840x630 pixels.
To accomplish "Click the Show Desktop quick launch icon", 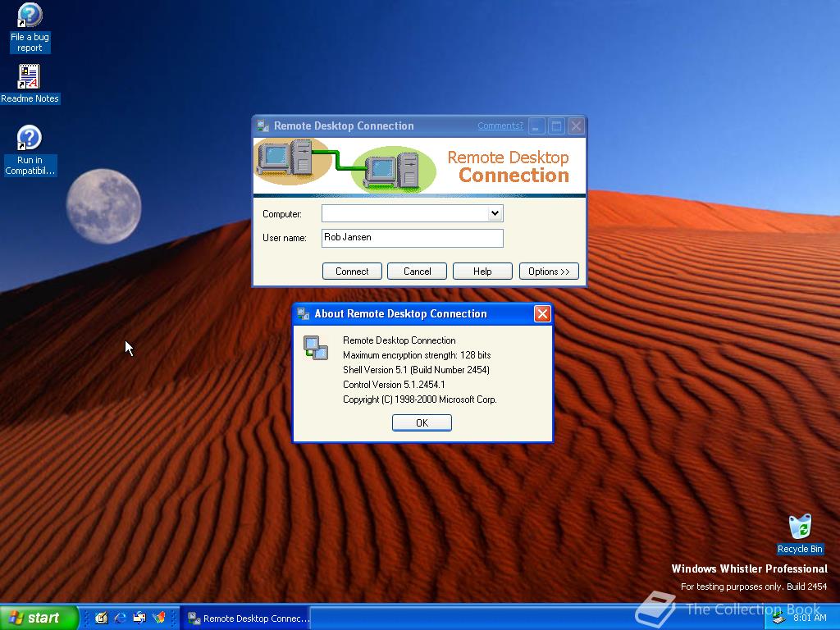I will coord(101,618).
